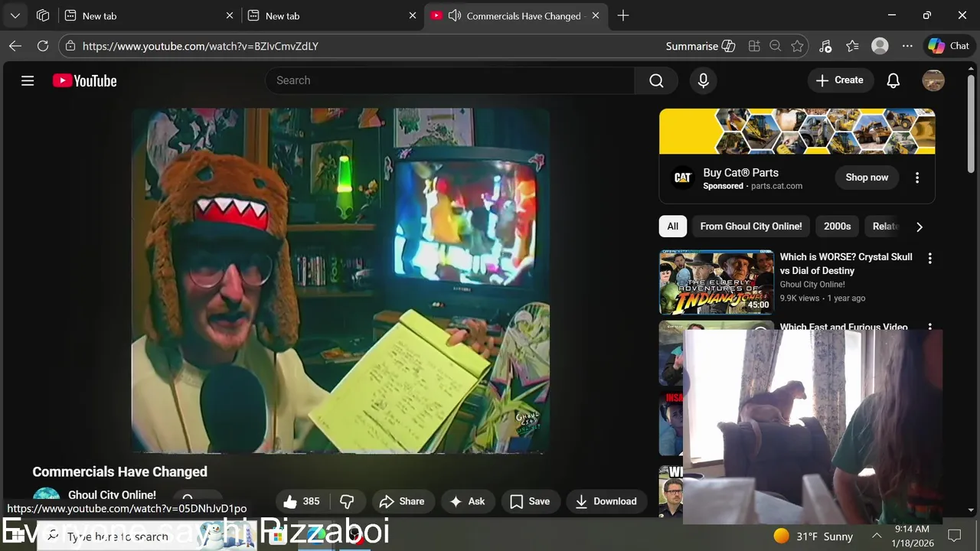Close the first New tab

pos(230,15)
